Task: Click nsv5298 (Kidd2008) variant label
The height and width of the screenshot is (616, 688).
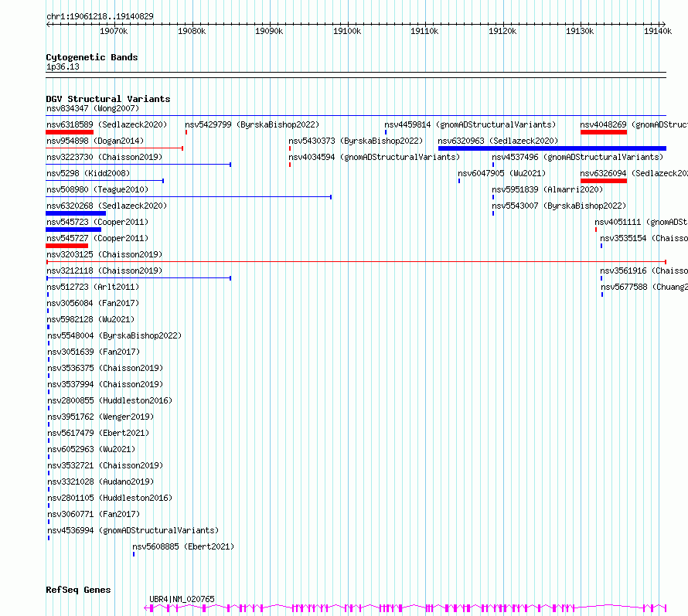Action: [x=88, y=173]
